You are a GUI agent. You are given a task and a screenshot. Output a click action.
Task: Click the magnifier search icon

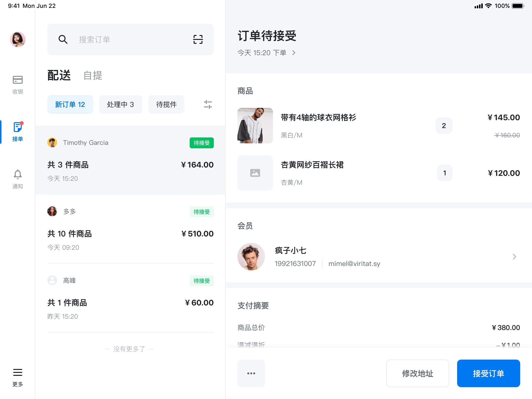point(63,39)
